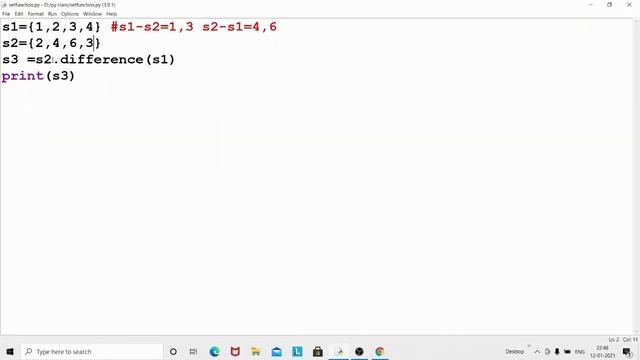This screenshot has height=360, width=640.
Task: Click the Type here to search box
Action: click(92, 351)
